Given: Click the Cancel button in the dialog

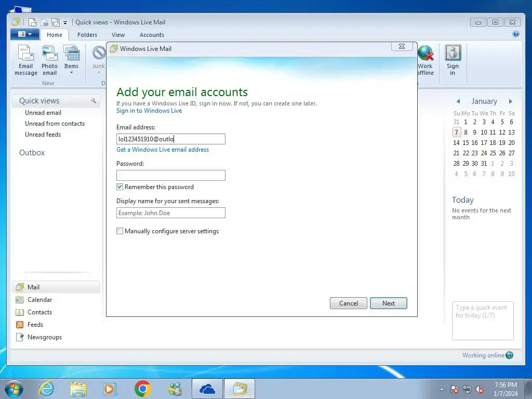Looking at the screenshot, I should click(349, 303).
